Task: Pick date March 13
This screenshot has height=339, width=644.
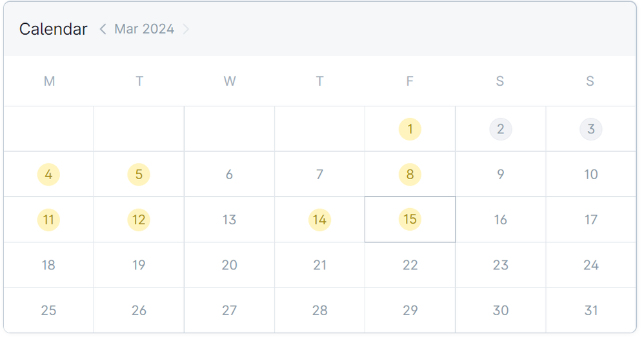Action: pyautogui.click(x=229, y=220)
